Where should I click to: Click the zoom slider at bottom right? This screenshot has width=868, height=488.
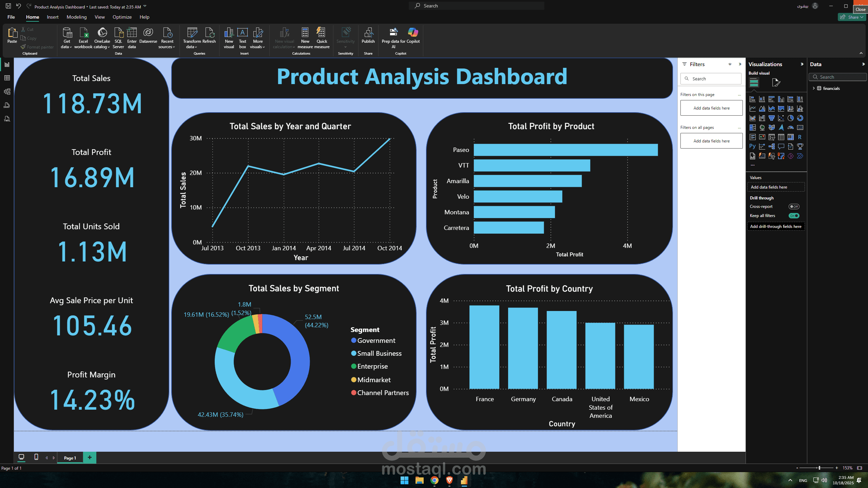click(819, 468)
